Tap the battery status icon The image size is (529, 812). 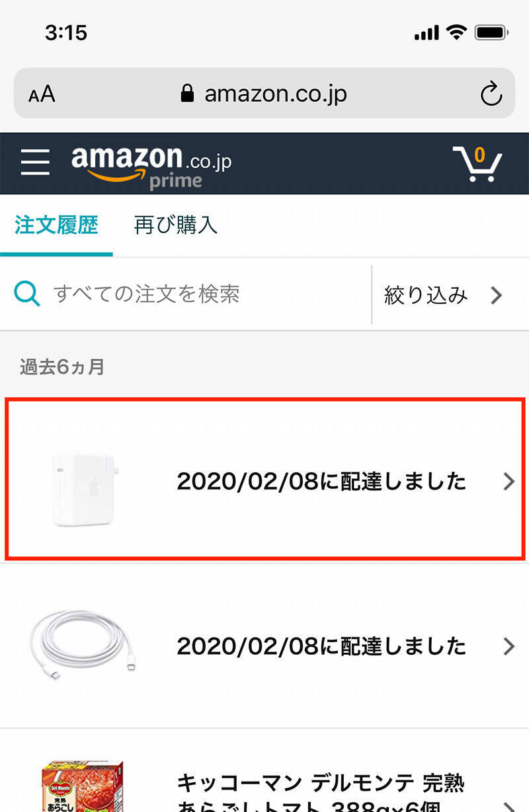pos(491,32)
